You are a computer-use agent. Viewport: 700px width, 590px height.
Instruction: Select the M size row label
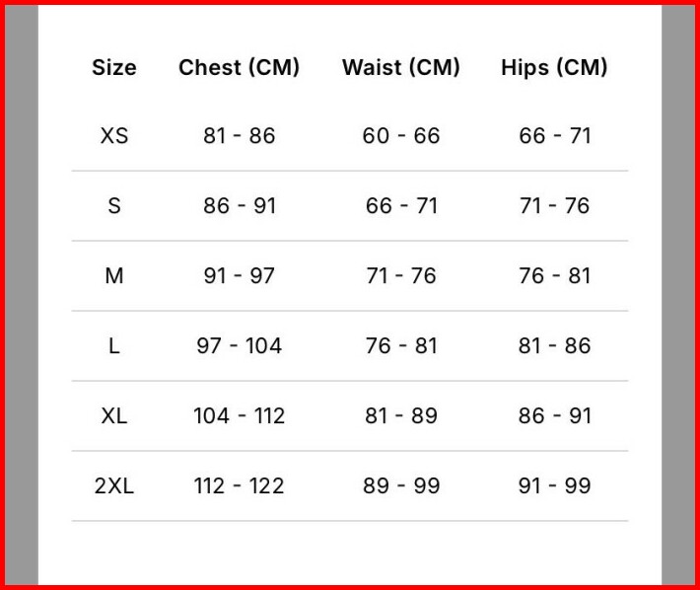coord(114,276)
